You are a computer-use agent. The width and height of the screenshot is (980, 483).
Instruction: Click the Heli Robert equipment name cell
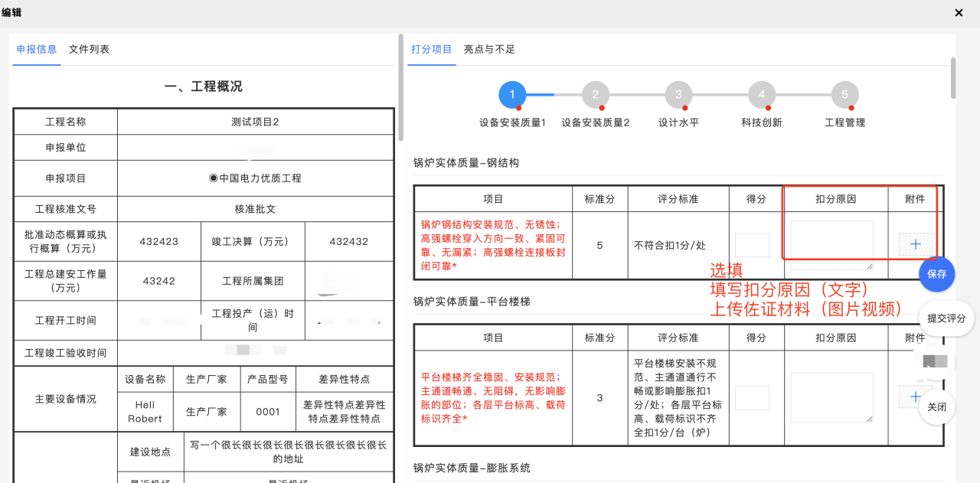(145, 411)
